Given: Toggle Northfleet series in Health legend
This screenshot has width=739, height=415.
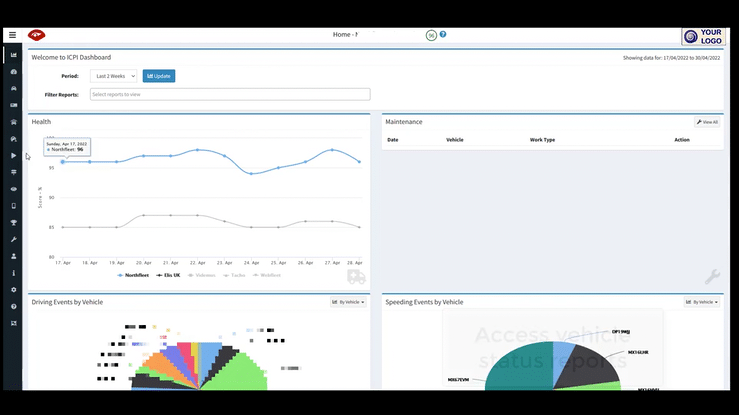Looking at the screenshot, I should [133, 275].
